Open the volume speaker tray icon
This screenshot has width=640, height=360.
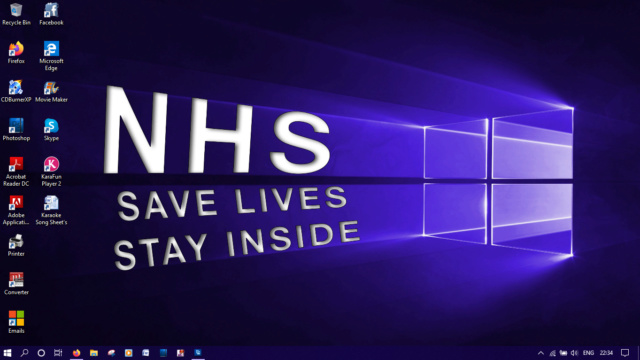(x=574, y=353)
